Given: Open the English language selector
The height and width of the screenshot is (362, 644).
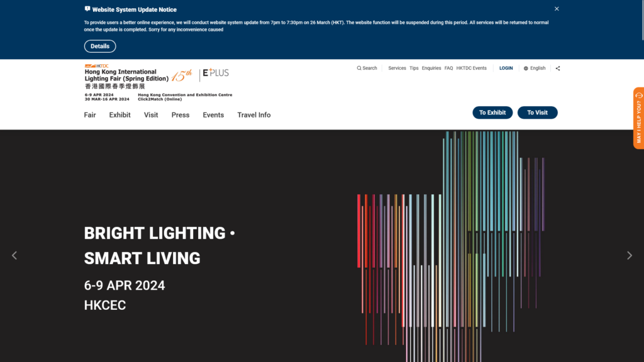Looking at the screenshot, I should click(535, 68).
